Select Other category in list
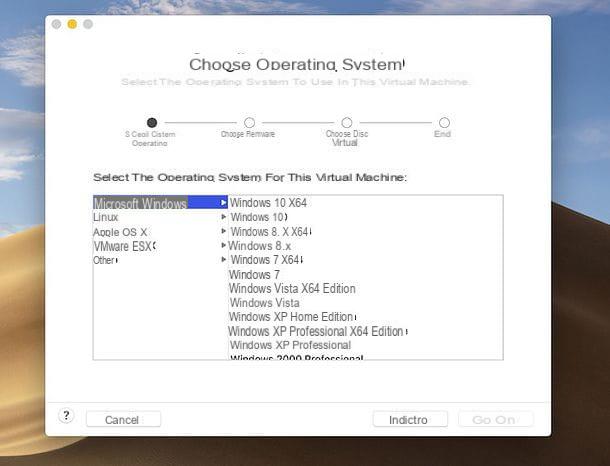The image size is (610, 466). click(x=160, y=260)
